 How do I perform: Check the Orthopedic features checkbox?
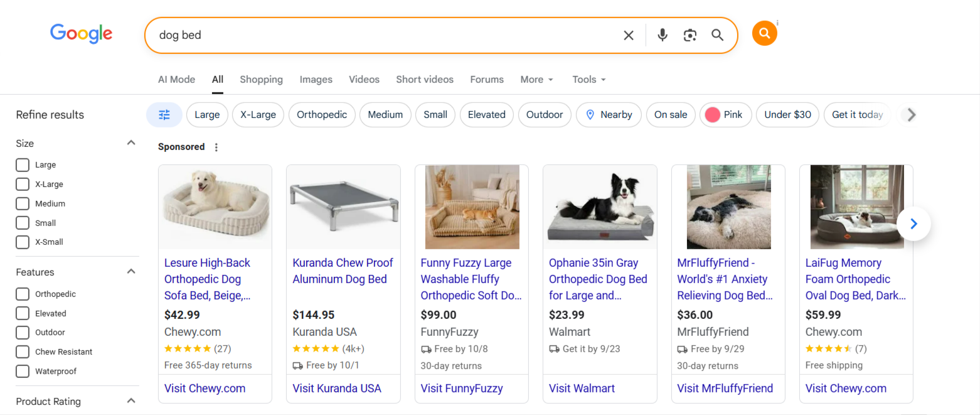pyautogui.click(x=22, y=294)
